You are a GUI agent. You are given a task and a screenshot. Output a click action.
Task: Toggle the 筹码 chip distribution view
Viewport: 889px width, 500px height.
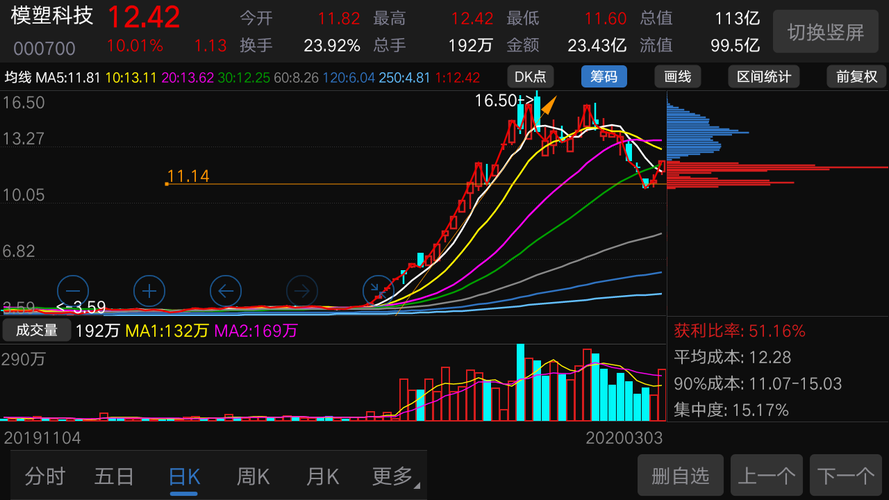click(604, 77)
